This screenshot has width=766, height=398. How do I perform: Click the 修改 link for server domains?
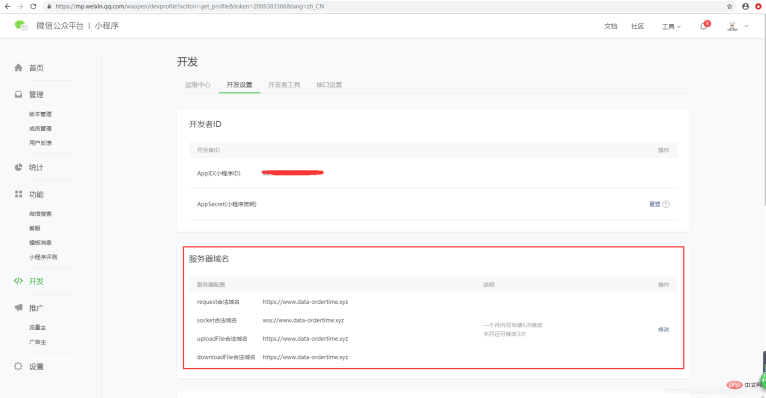coord(663,330)
